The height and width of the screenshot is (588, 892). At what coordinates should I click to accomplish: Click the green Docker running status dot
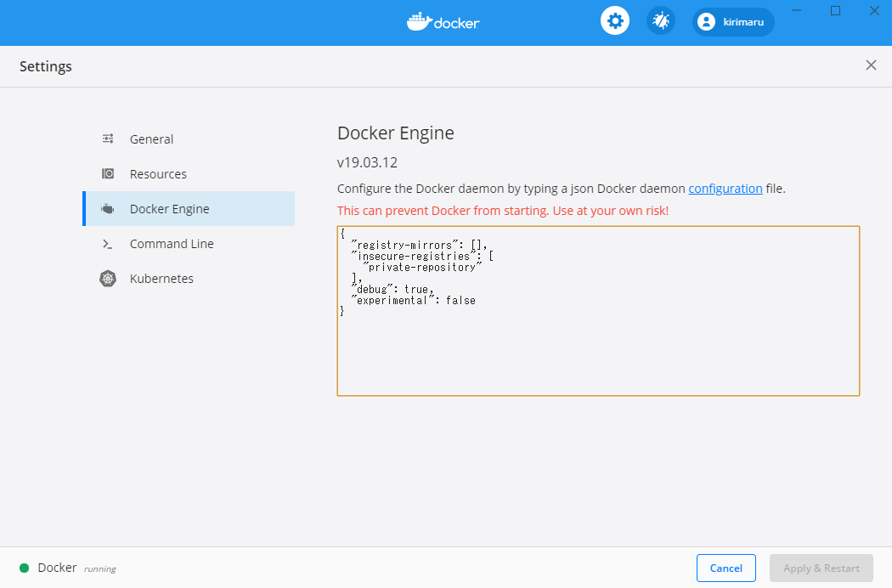point(25,568)
